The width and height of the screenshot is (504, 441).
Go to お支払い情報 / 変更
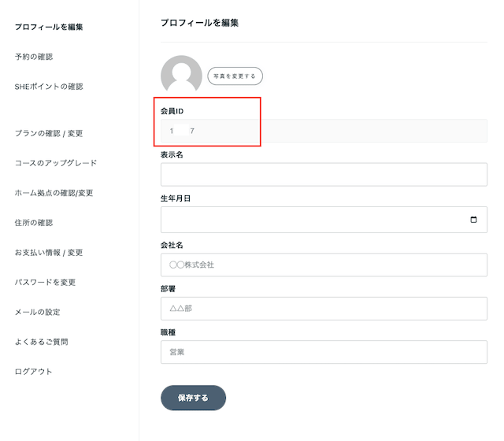coord(49,253)
